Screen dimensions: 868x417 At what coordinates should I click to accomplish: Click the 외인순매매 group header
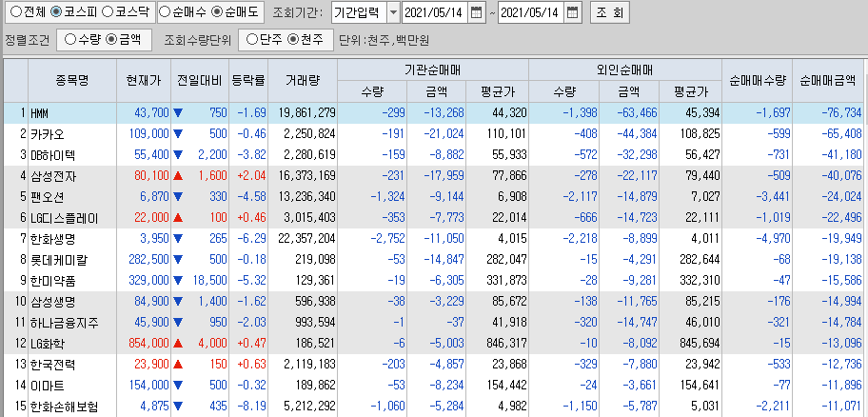pos(625,69)
